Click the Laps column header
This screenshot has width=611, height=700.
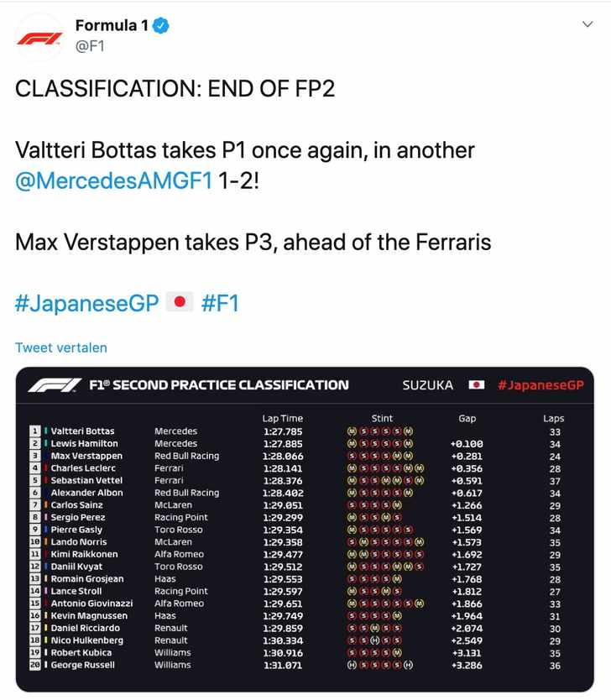(553, 418)
